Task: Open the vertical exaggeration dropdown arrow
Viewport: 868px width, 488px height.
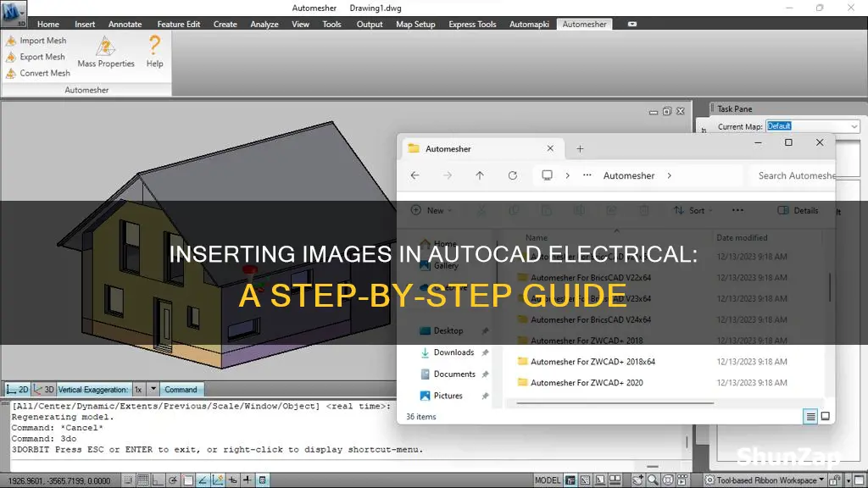Action: (153, 390)
